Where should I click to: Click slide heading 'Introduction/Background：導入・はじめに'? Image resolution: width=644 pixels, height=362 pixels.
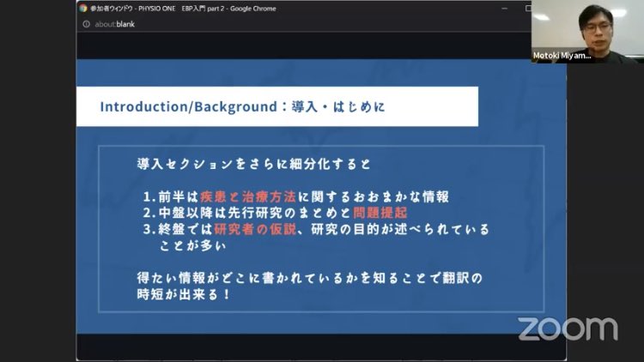point(242,106)
